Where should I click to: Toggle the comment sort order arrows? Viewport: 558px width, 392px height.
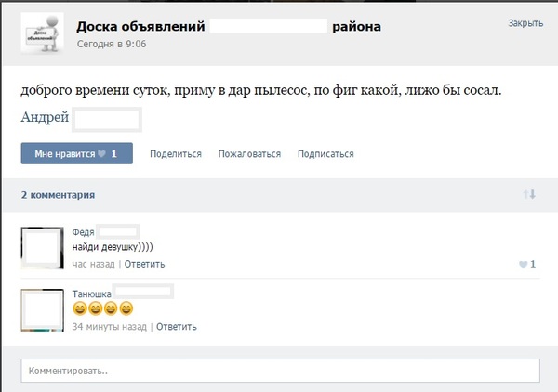(529, 194)
